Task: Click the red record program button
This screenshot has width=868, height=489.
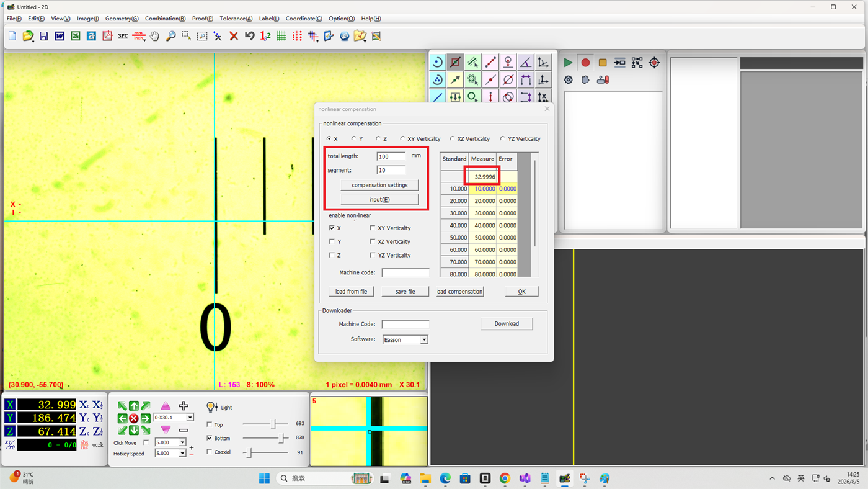Action: (585, 63)
